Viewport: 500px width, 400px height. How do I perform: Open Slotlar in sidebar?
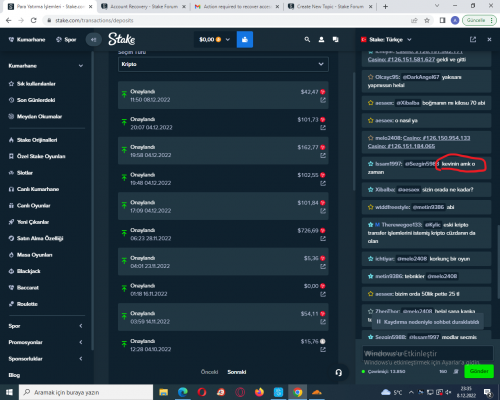(21, 173)
